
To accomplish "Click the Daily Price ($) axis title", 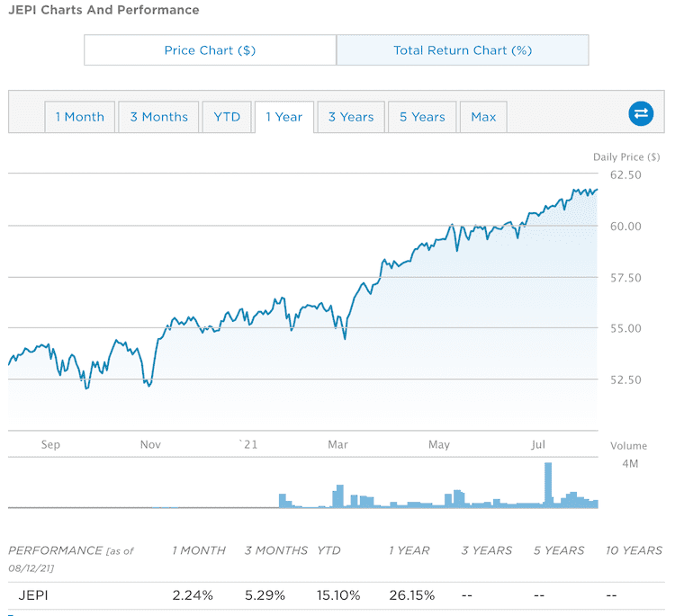I will tap(626, 157).
